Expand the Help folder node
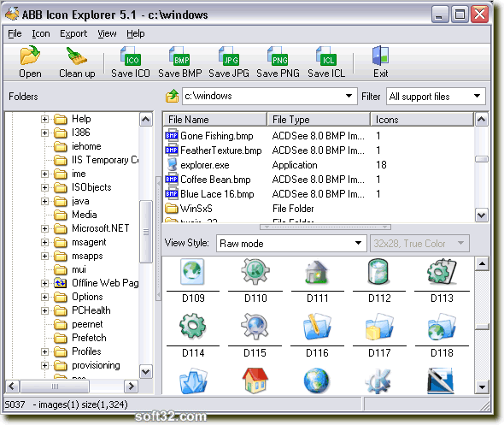This screenshot has height=425, width=504. click(44, 120)
